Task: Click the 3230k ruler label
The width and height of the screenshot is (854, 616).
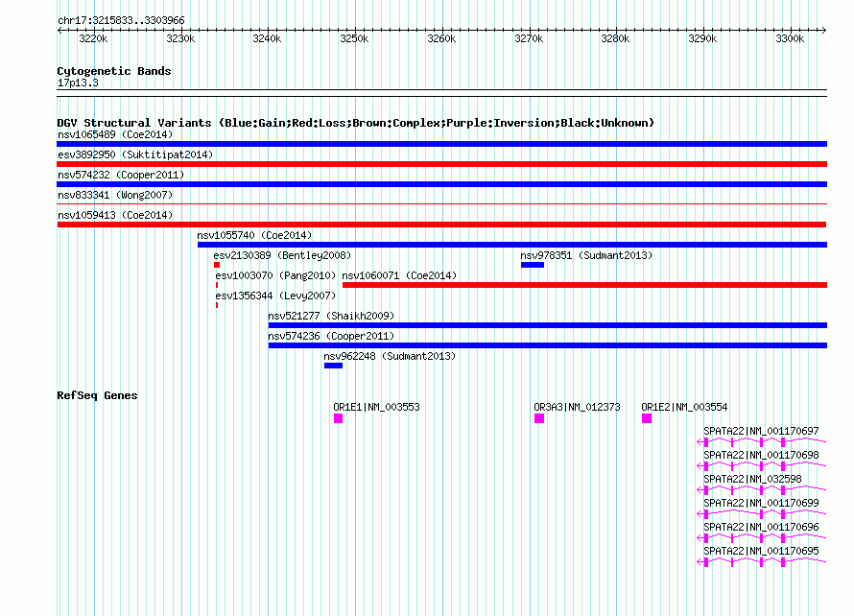Action: click(x=180, y=38)
